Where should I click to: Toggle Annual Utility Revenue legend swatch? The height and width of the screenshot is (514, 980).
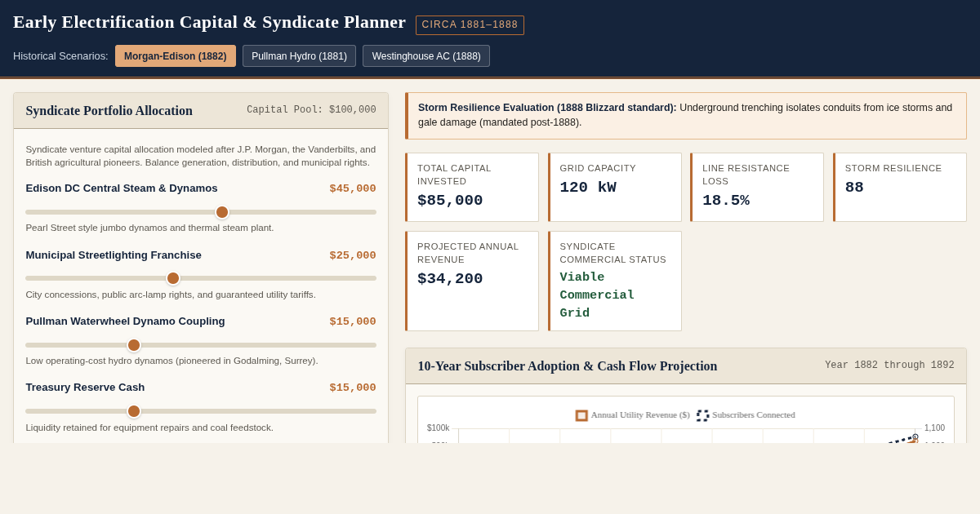click(x=581, y=415)
